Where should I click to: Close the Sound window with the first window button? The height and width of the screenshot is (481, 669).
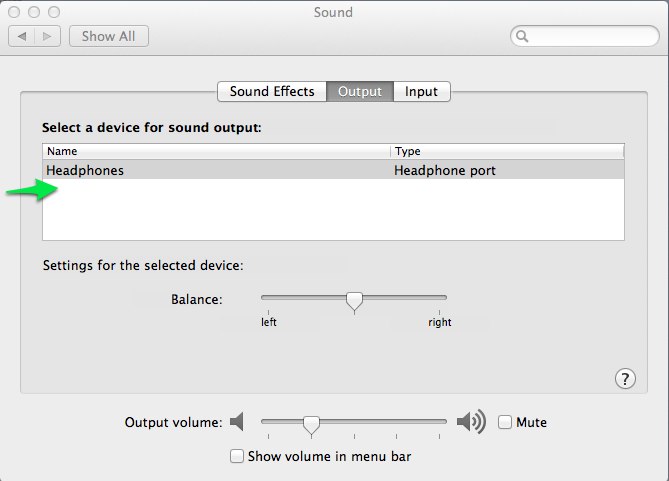[x=14, y=12]
